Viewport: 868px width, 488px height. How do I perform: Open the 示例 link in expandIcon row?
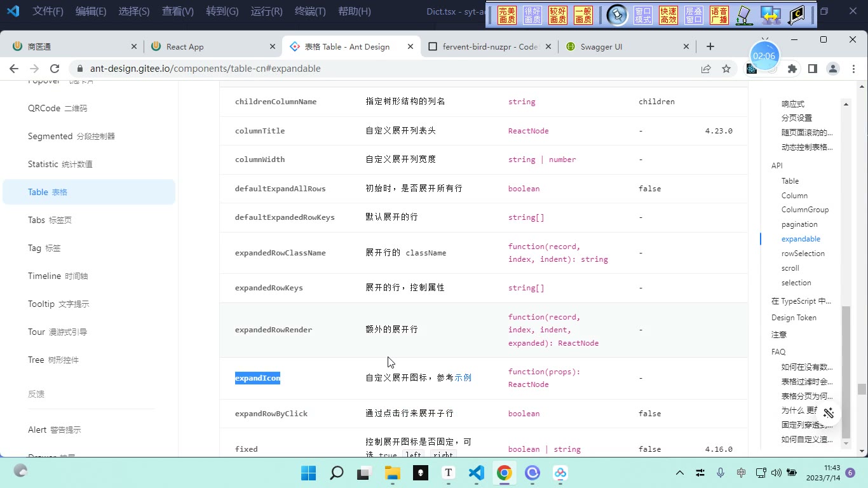click(x=463, y=377)
